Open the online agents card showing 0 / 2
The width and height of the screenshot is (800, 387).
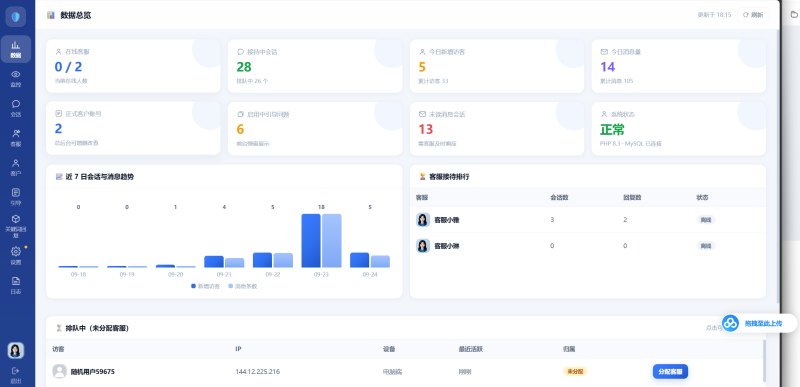[133, 66]
